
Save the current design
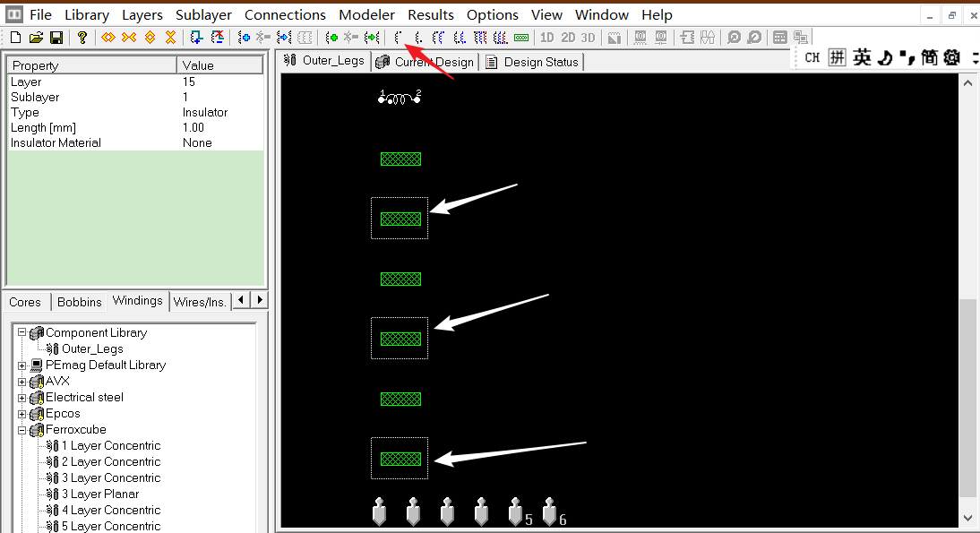tap(56, 37)
